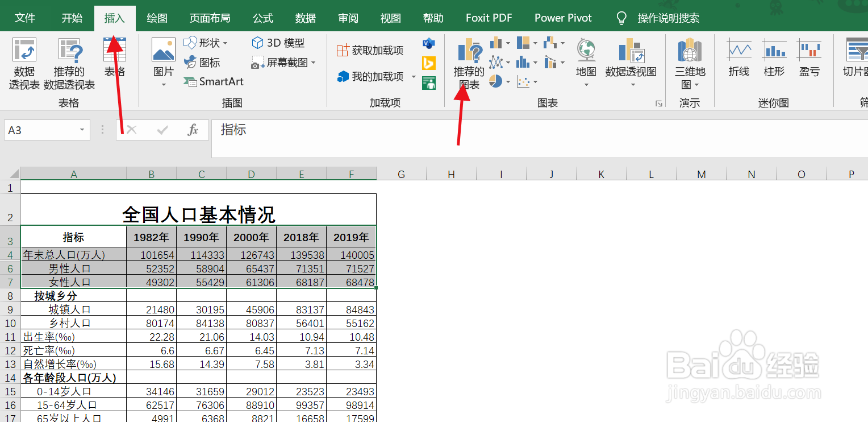Click the fx Insert Function button
868x422 pixels.
click(193, 130)
